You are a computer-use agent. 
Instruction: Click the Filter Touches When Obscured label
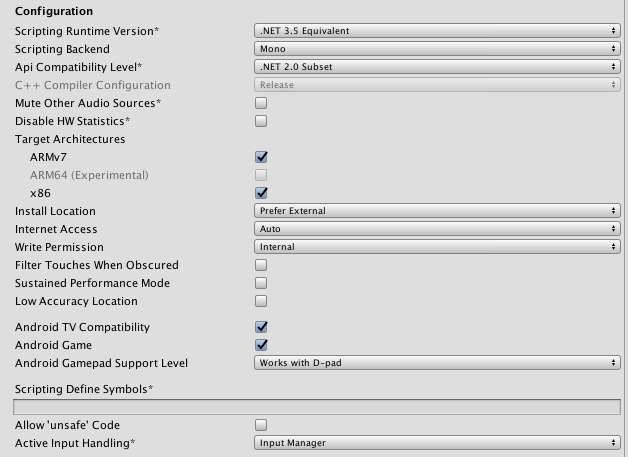(97, 265)
